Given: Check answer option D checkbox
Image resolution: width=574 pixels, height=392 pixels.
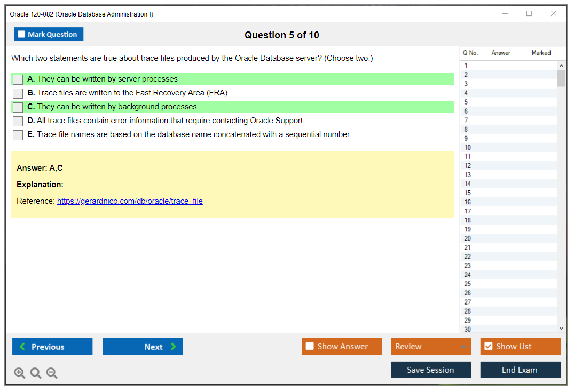Looking at the screenshot, I should [x=18, y=121].
